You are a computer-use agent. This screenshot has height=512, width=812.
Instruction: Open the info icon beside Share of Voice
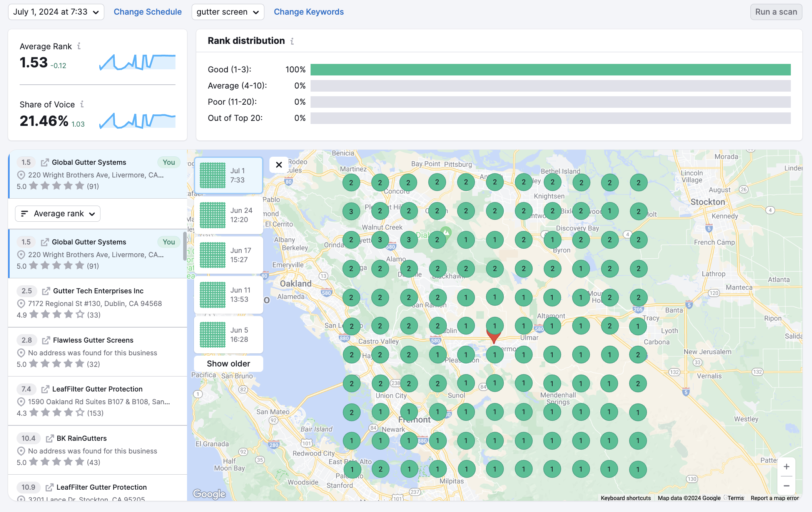tap(82, 104)
